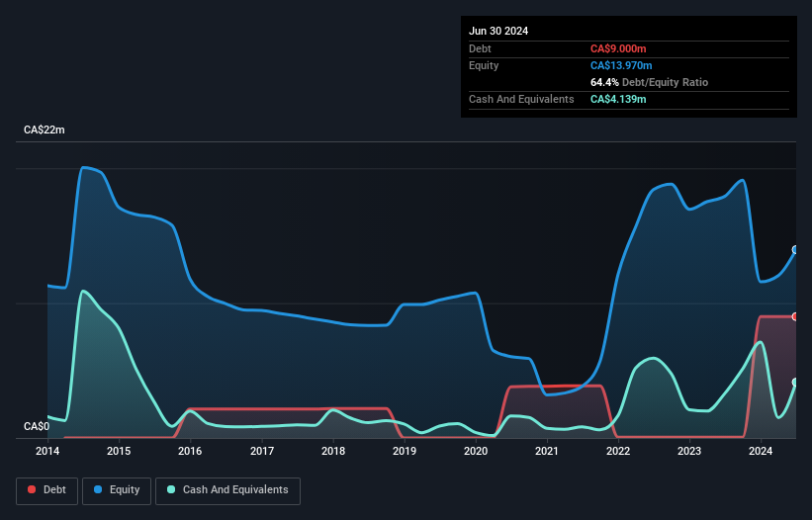The height and width of the screenshot is (520, 812).
Task: Click the 2020 x-axis label
Action: (476, 451)
